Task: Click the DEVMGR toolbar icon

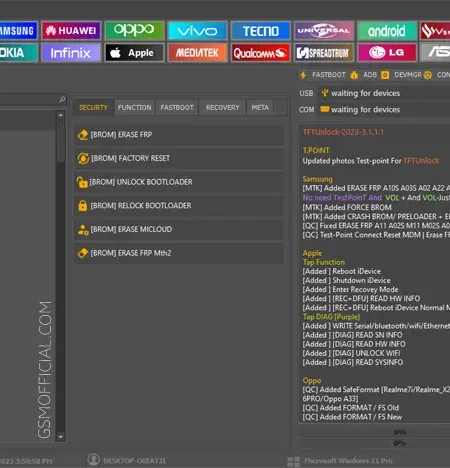Action: (x=385, y=75)
